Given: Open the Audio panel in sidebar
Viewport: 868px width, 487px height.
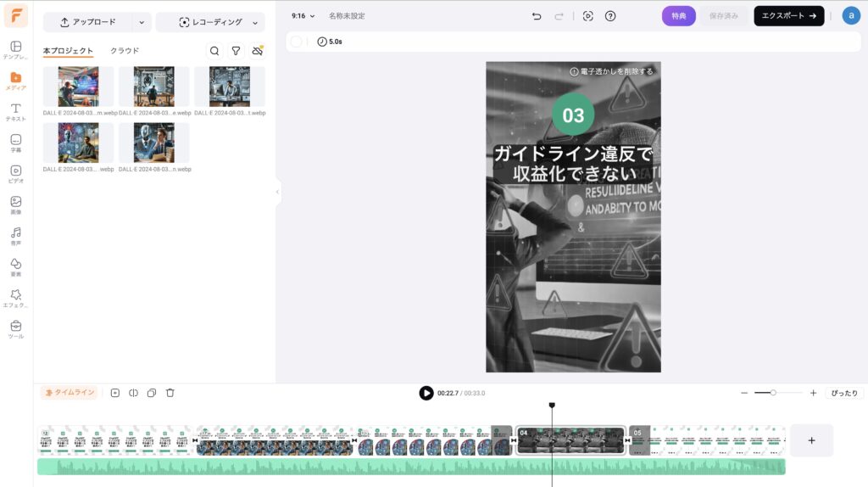Looking at the screenshot, I should (x=15, y=235).
